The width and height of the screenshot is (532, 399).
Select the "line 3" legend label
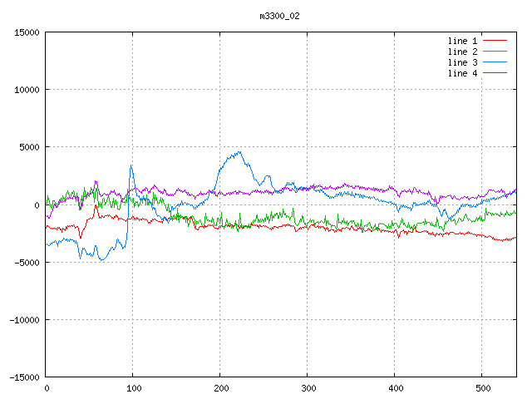click(x=463, y=62)
